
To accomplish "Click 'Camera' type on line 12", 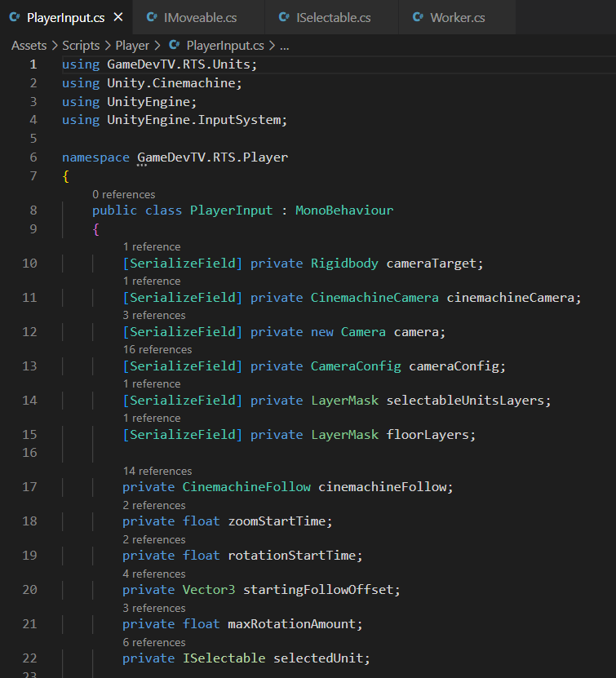I will (363, 331).
